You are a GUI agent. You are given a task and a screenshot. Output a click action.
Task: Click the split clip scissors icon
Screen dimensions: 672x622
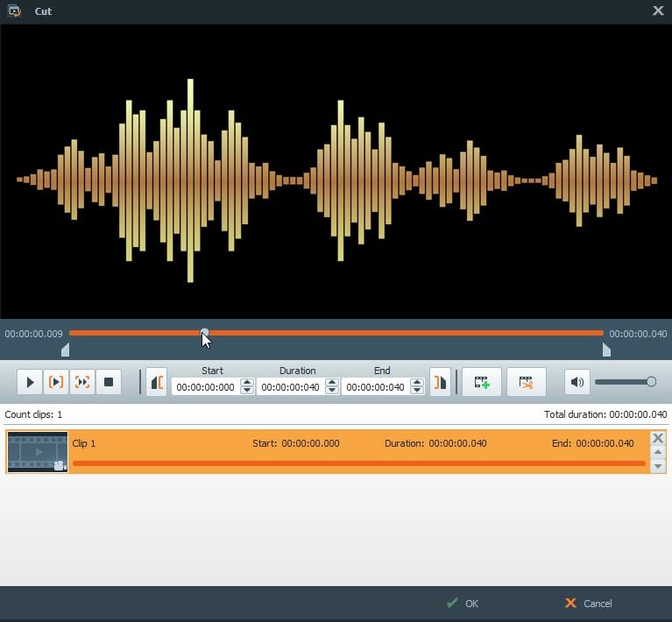pyautogui.click(x=526, y=382)
